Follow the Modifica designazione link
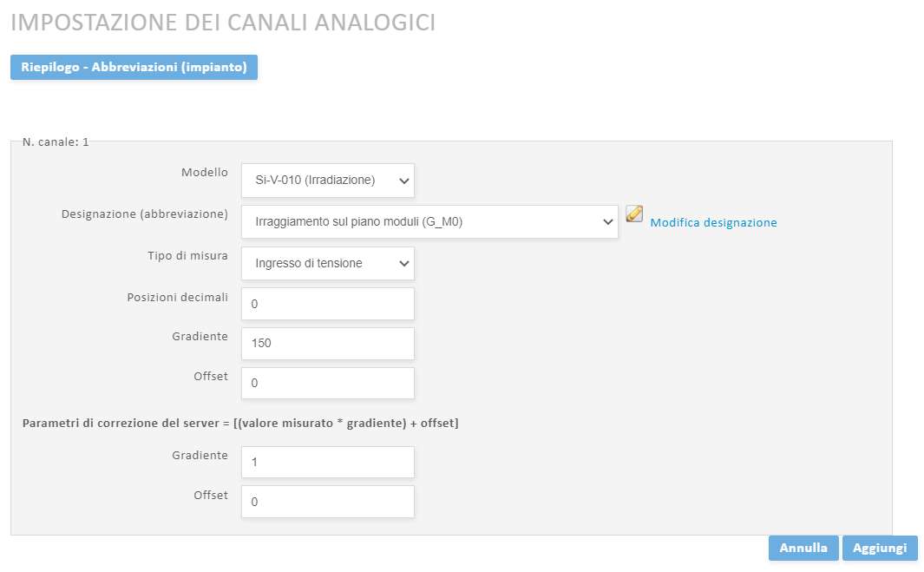 [713, 223]
